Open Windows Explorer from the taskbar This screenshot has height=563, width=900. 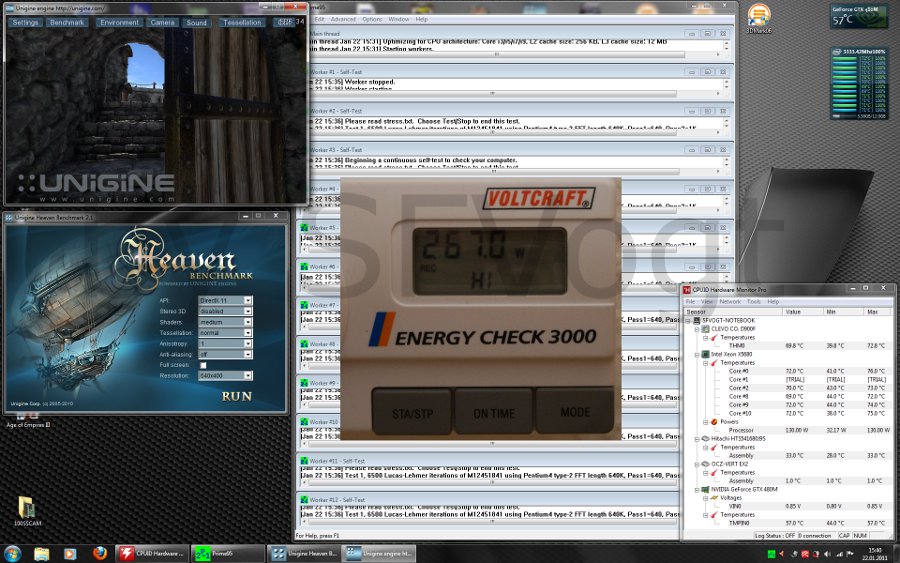pyautogui.click(x=41, y=554)
